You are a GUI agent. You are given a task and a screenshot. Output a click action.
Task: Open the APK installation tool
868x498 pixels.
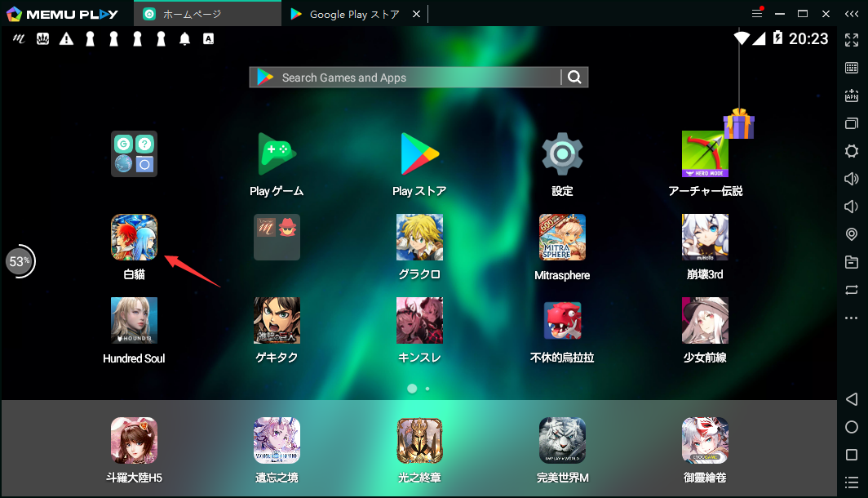(x=852, y=96)
